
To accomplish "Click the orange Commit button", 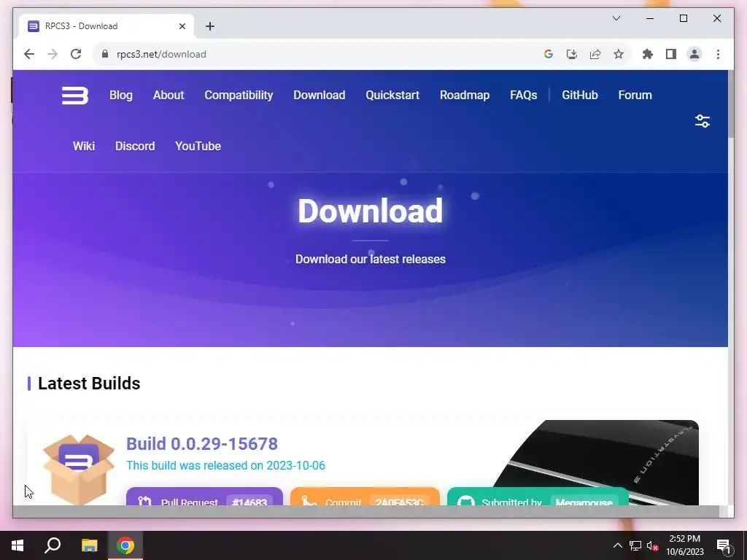I will pos(365,497).
